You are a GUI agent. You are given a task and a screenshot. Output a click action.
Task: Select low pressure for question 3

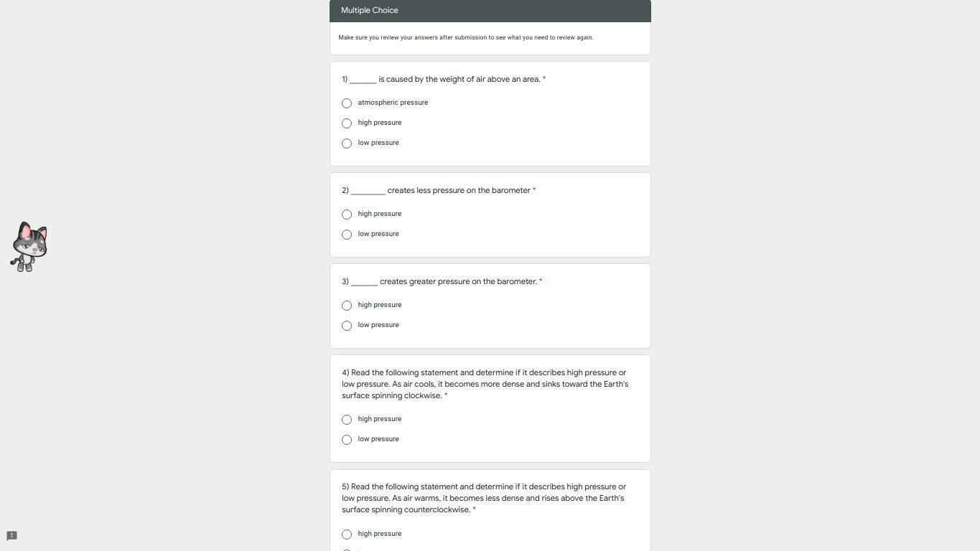click(x=347, y=326)
